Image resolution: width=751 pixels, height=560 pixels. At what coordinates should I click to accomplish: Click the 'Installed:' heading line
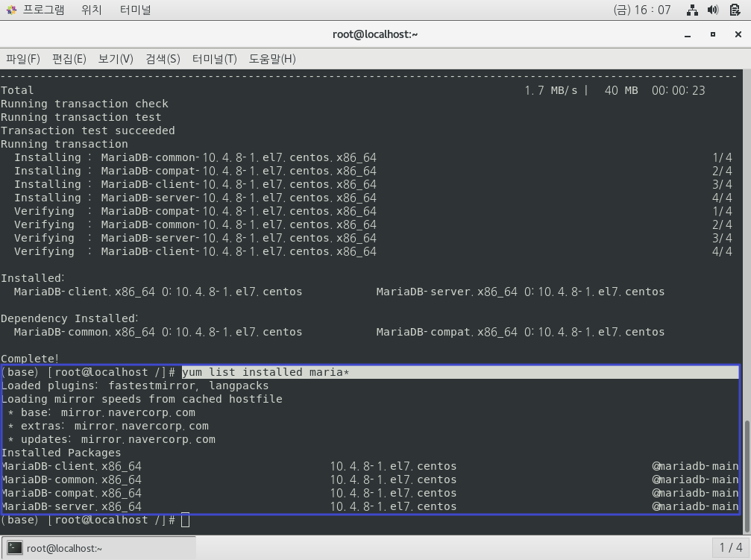[x=33, y=278]
